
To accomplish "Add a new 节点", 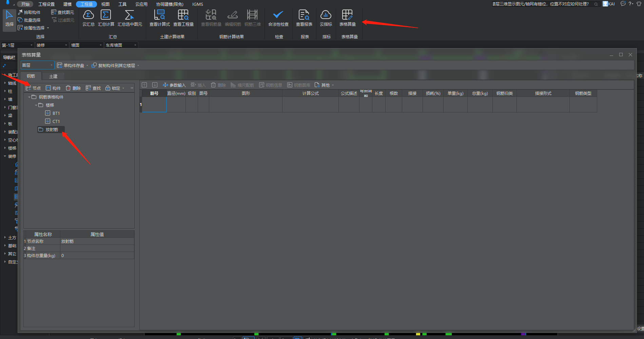I will coord(33,88).
